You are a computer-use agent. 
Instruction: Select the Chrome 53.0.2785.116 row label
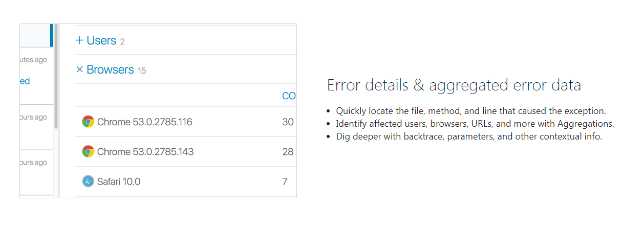[x=144, y=122]
